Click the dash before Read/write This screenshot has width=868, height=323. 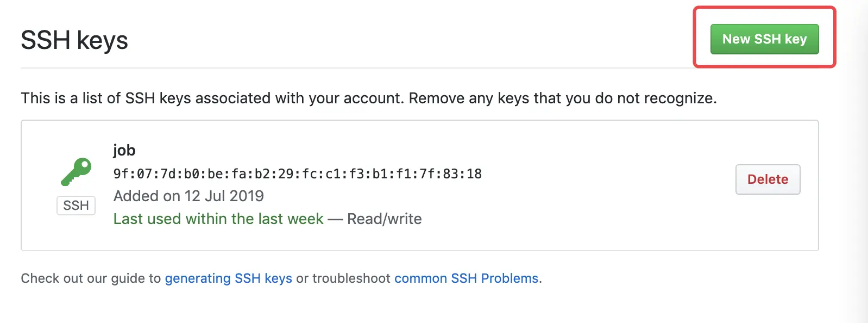click(335, 219)
